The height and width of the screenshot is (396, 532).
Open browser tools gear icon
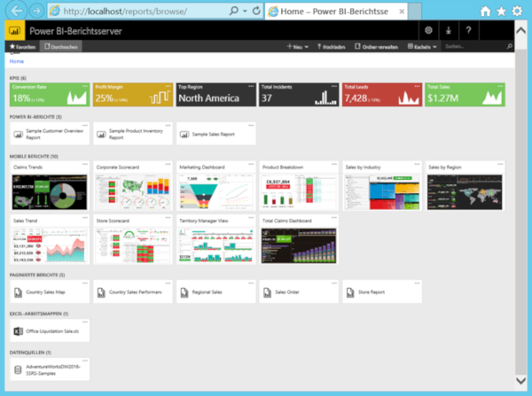(517, 12)
